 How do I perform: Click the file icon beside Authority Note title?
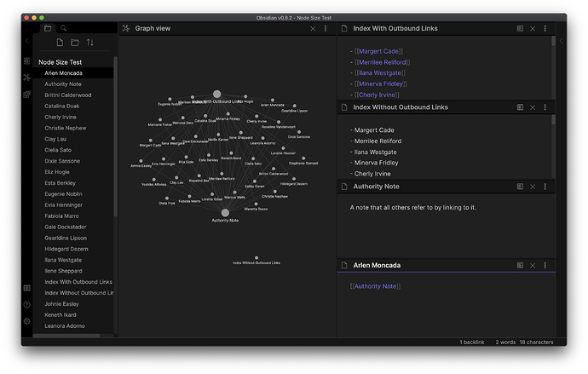pyautogui.click(x=344, y=187)
